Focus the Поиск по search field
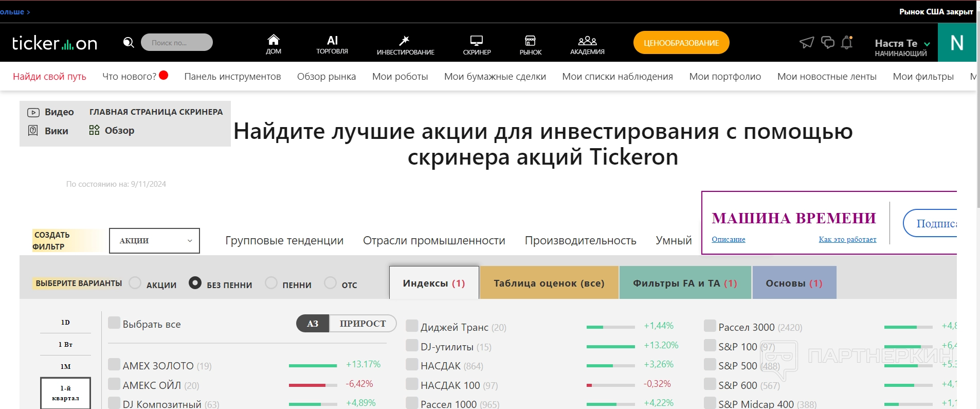 click(177, 42)
